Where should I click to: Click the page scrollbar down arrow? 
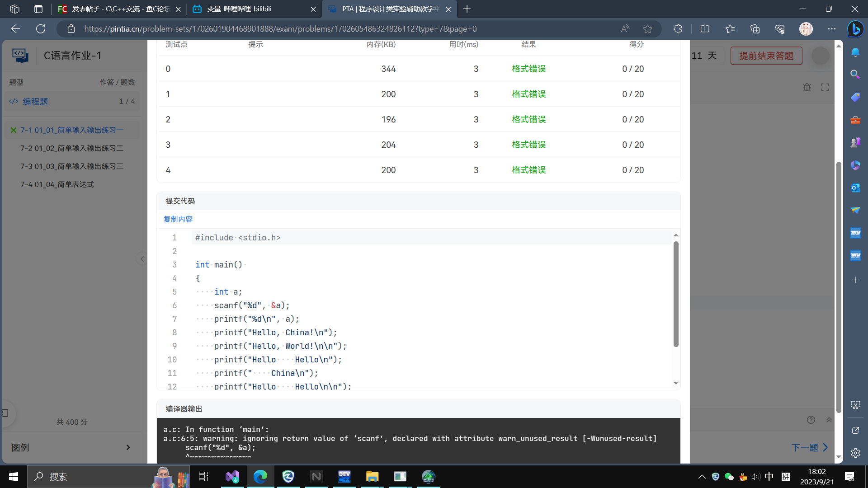[x=839, y=457]
